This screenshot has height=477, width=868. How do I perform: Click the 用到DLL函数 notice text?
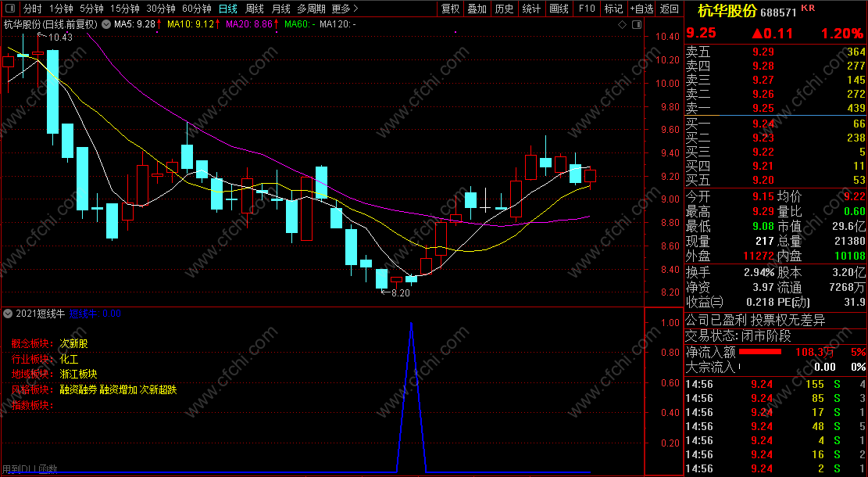coord(30,469)
